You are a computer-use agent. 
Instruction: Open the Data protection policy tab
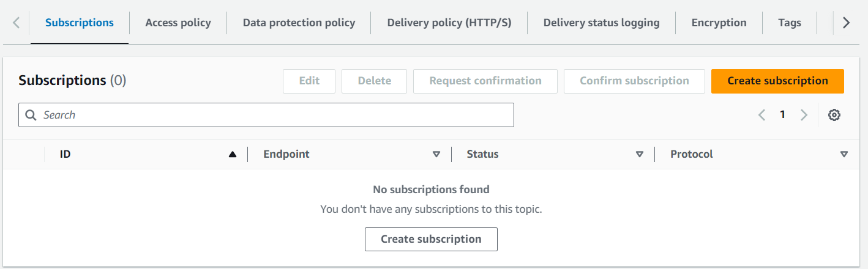click(299, 23)
